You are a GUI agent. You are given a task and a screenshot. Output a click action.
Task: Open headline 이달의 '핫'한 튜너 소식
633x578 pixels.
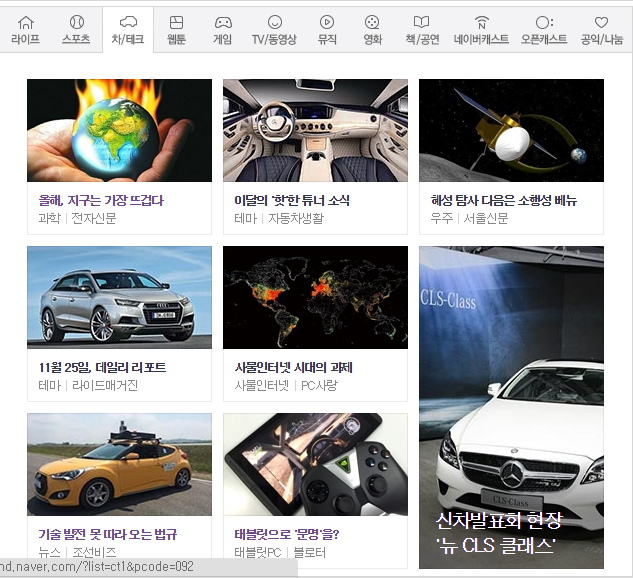tap(292, 200)
